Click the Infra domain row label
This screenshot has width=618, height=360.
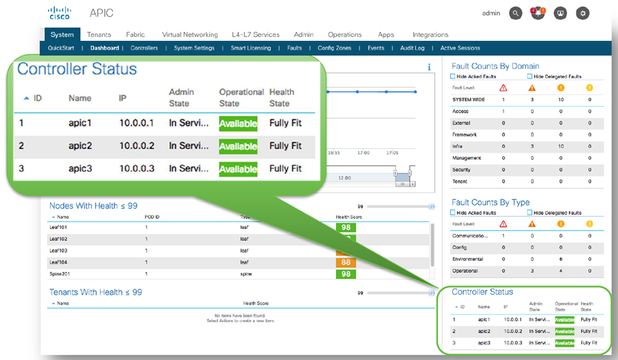point(457,146)
